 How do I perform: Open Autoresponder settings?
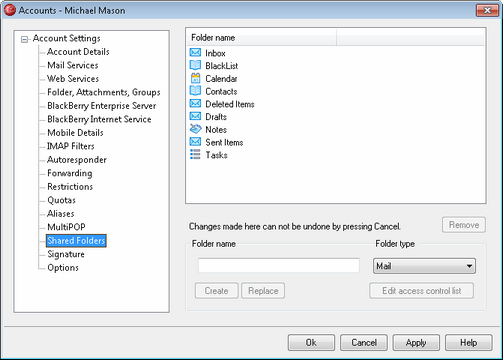pyautogui.click(x=77, y=160)
